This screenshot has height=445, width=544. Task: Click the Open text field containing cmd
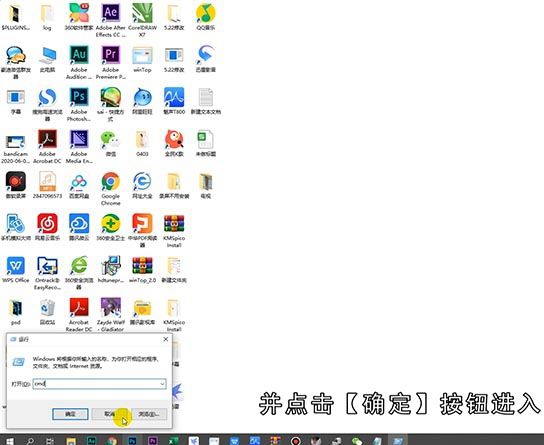99,384
